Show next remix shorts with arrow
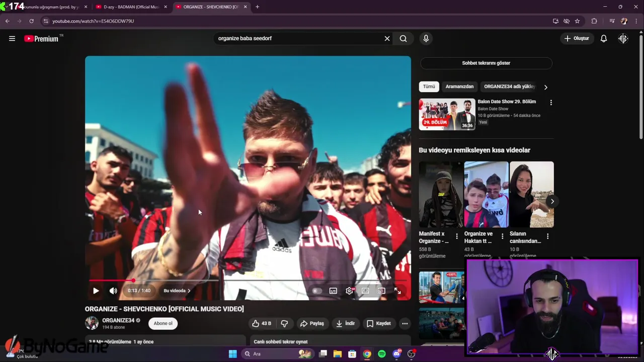The height and width of the screenshot is (362, 644). [552, 201]
